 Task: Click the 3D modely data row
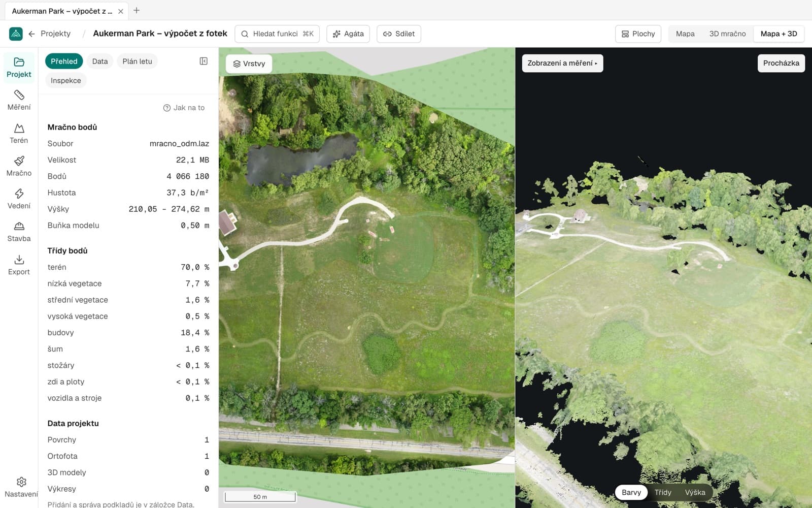pos(128,472)
